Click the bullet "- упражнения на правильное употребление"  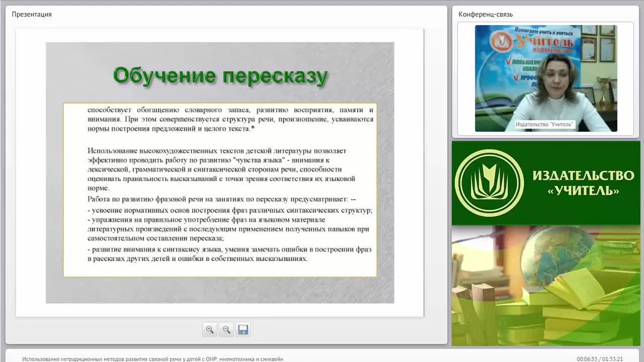tap(206, 220)
